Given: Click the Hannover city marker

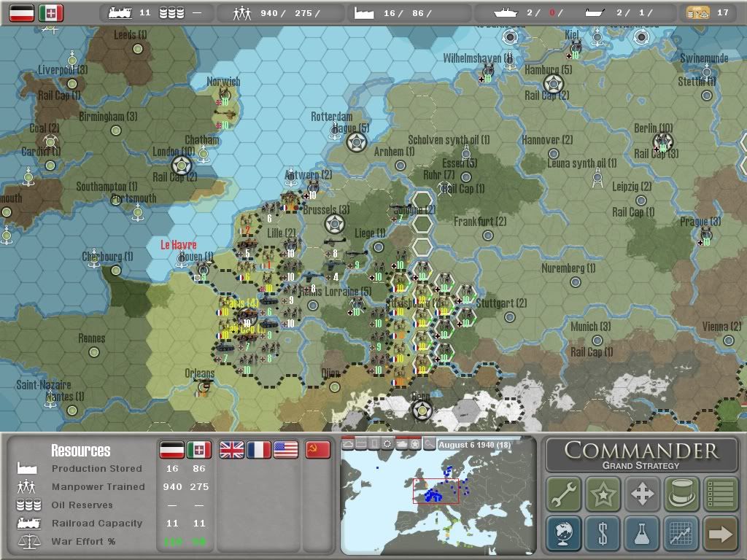Looking at the screenshot, I should pos(553,154).
